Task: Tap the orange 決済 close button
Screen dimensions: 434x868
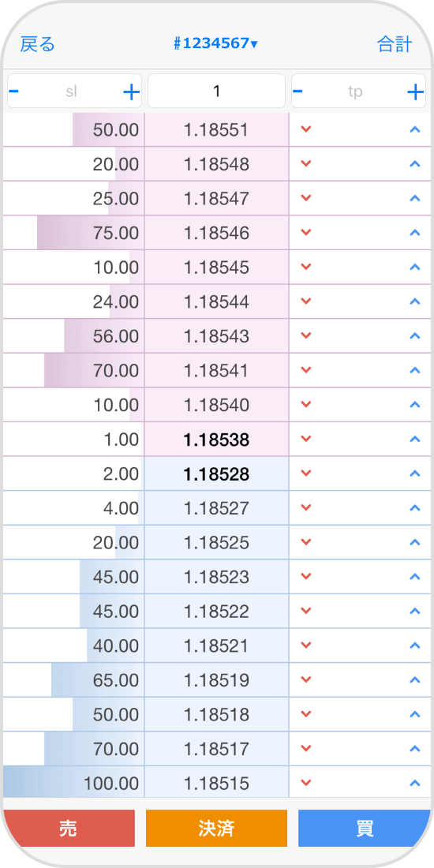Action: click(x=216, y=828)
